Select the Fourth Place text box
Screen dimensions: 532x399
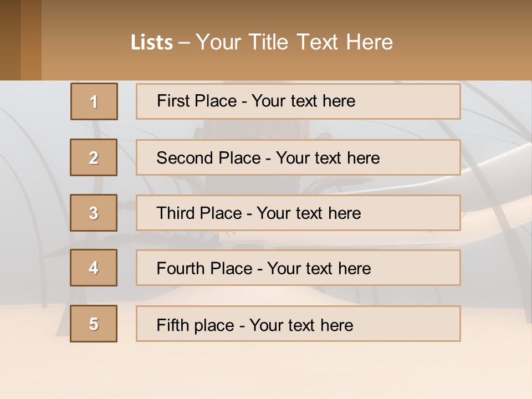pyautogui.click(x=298, y=268)
